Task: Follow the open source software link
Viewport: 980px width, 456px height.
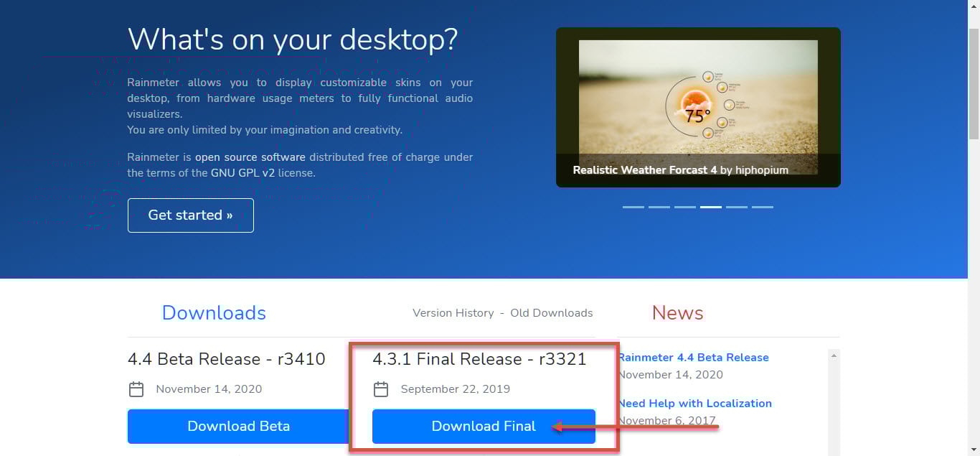Action: tap(250, 157)
